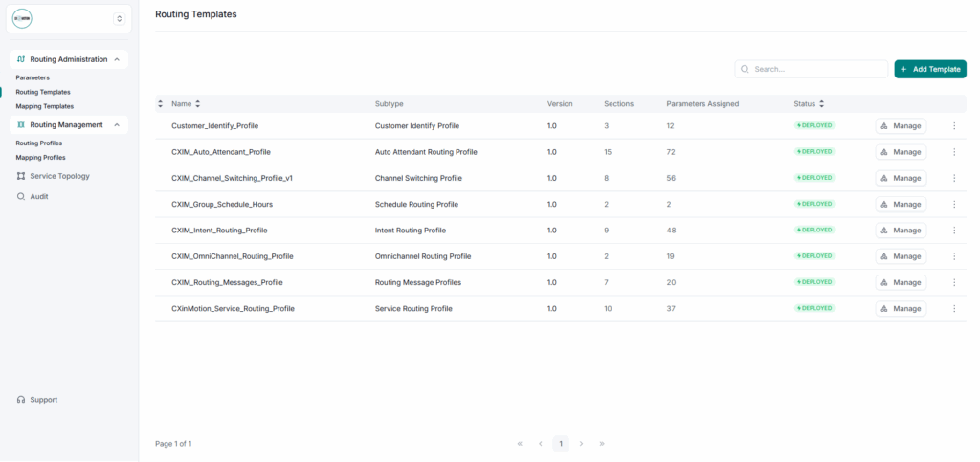Screen dimensions: 980x462
Task: Open kebab menu for Customer_Identify_Profile row
Action: [953, 126]
